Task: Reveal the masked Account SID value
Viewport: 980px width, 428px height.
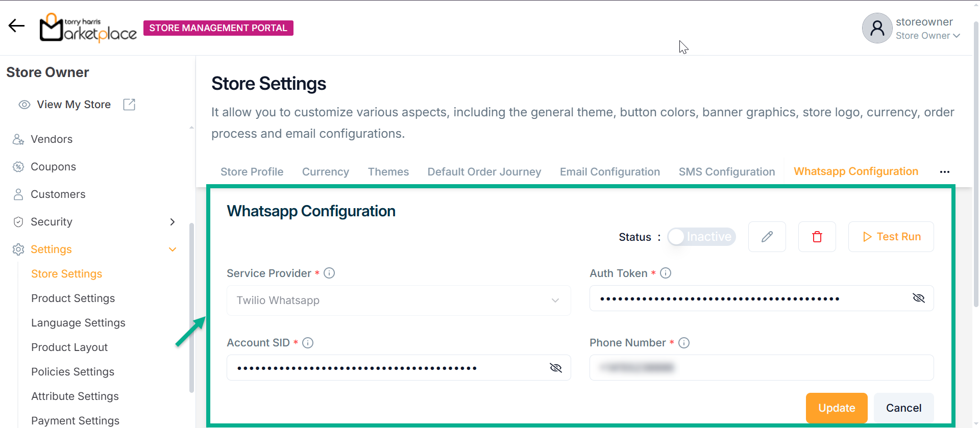Action: coord(555,368)
